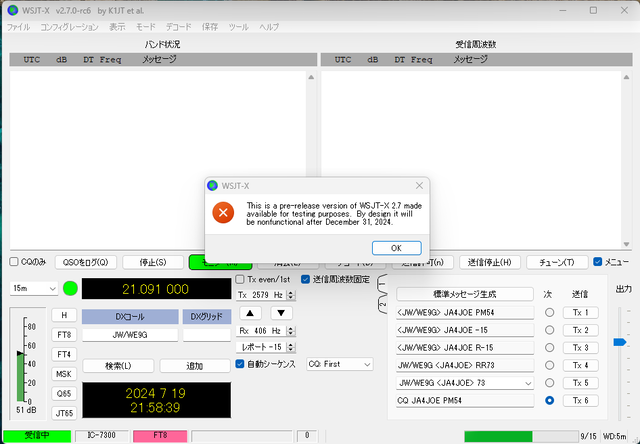Select the 次 radio for Tx 2
The width and height of the screenshot is (640, 444).
tap(549, 330)
